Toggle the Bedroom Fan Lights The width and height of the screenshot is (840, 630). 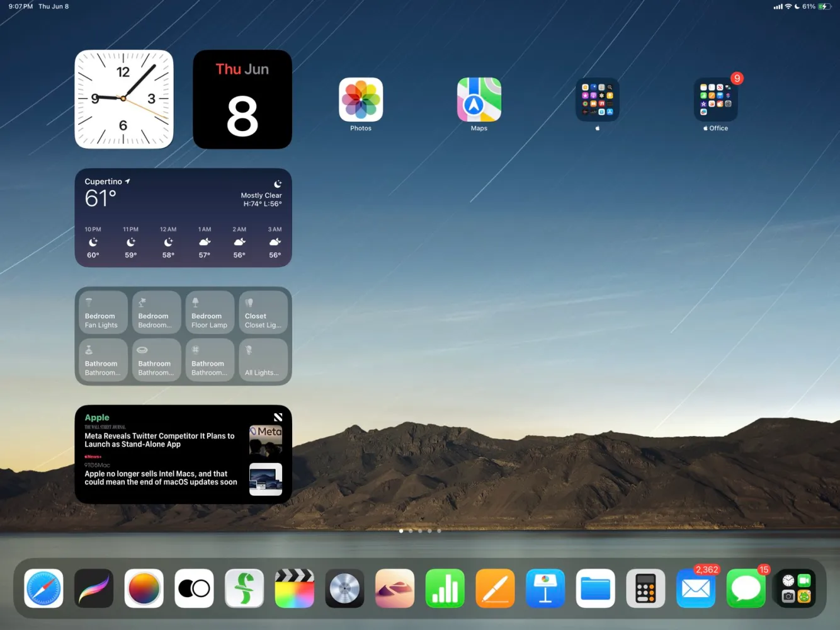[102, 311]
